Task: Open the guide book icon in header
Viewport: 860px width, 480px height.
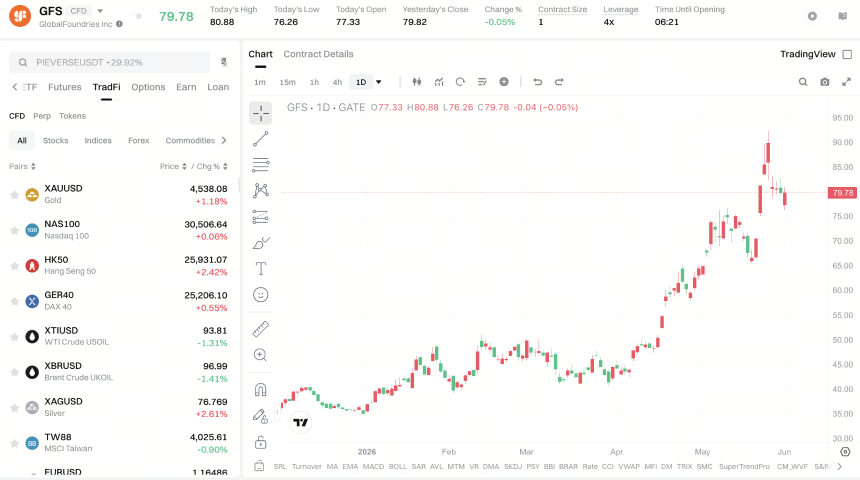Action: (x=843, y=16)
